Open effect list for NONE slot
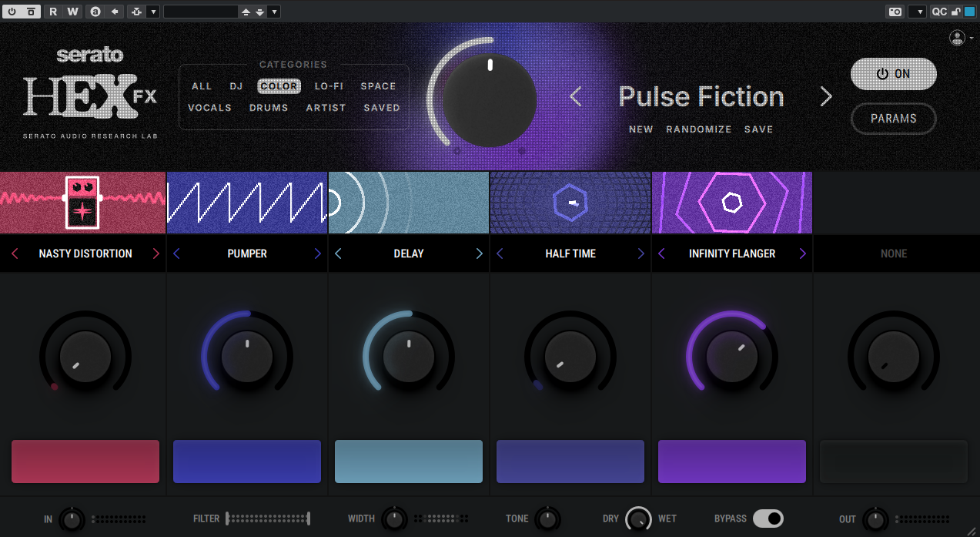 tap(894, 253)
